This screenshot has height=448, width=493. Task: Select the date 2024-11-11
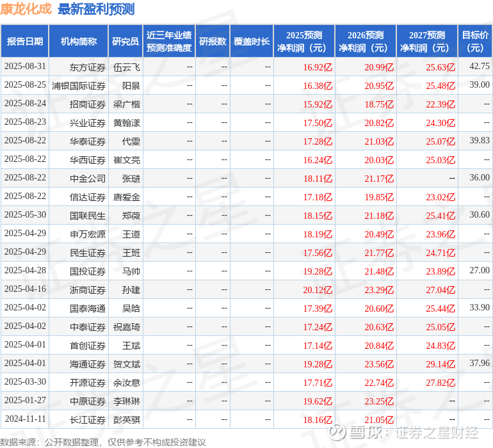(x=25, y=419)
